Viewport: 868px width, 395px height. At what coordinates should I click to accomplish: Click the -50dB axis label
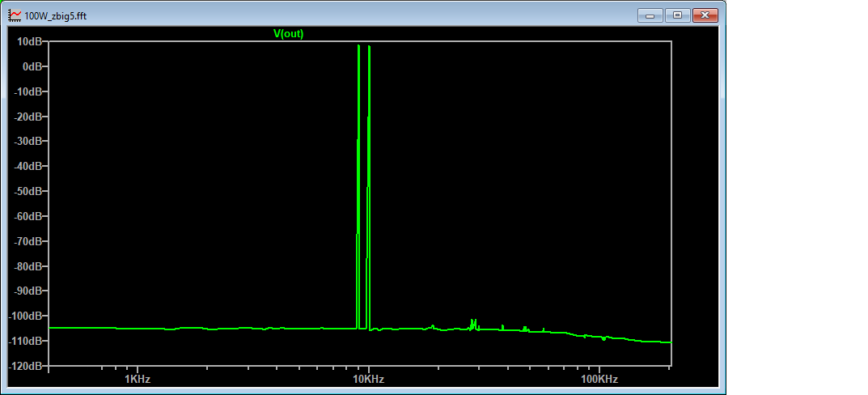click(x=28, y=191)
